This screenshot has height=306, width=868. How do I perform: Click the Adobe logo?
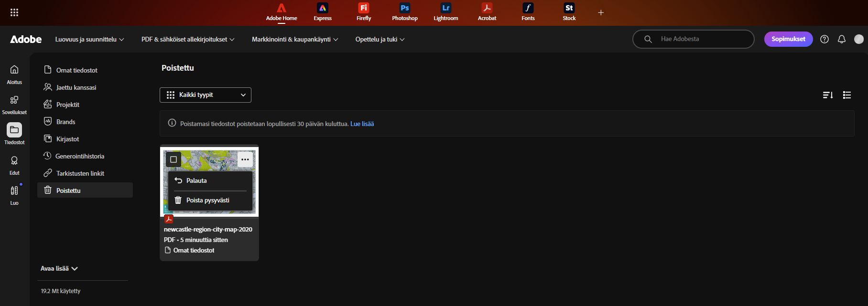(x=26, y=39)
